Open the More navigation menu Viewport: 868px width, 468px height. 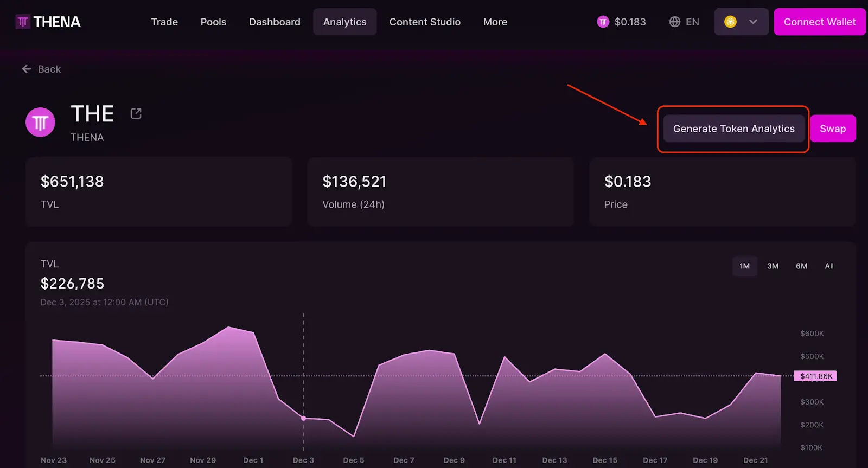495,22
